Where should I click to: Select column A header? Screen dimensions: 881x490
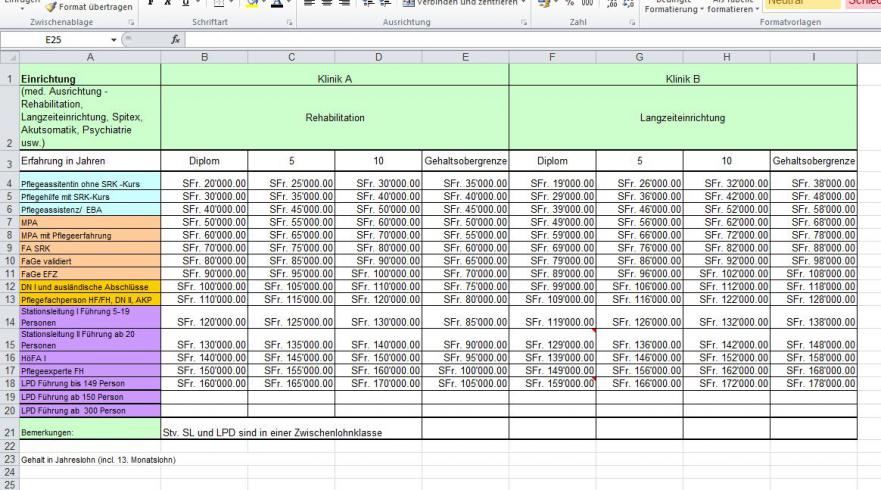click(x=90, y=57)
